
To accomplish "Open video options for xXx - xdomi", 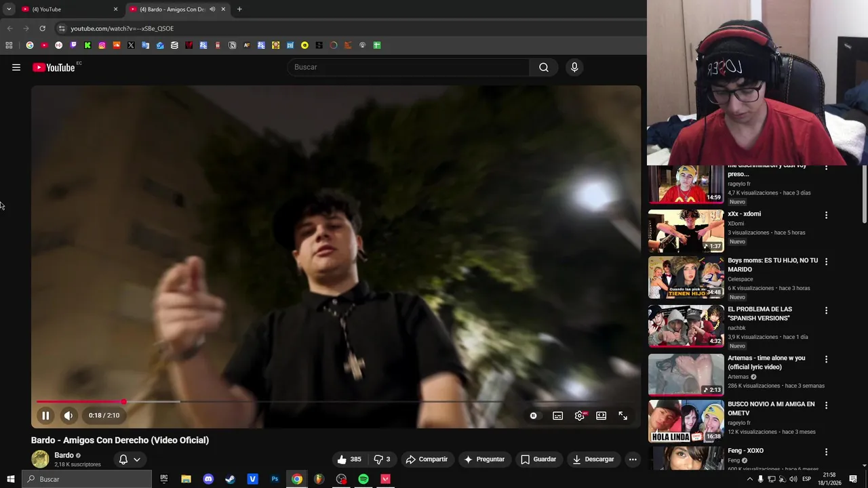I will [x=826, y=215].
